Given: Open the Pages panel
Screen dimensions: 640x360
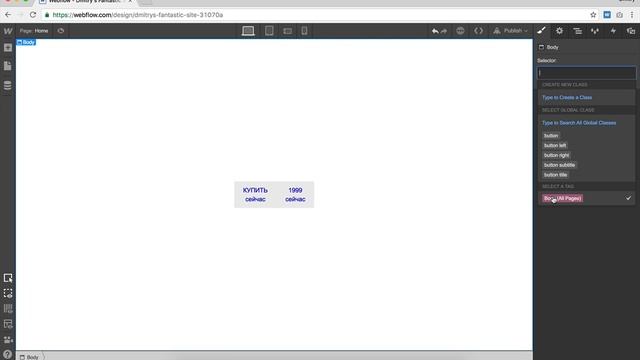Looking at the screenshot, I should click(x=8, y=66).
